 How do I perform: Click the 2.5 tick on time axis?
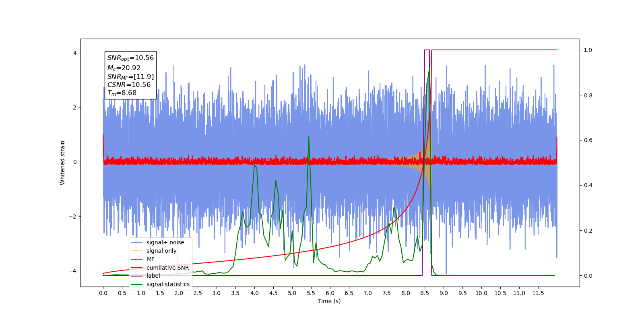point(198,293)
